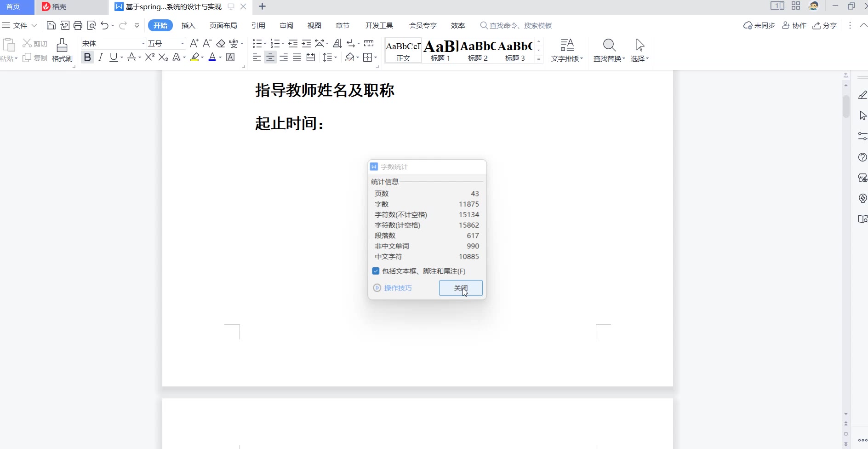Open the 文件 menu dropdown arrow
Screen dimensions: 868x449
coord(34,25)
